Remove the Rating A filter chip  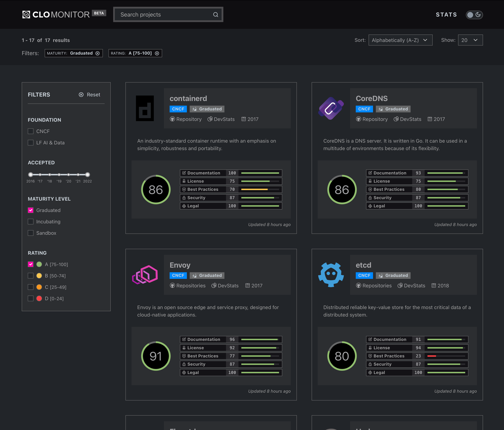[157, 53]
